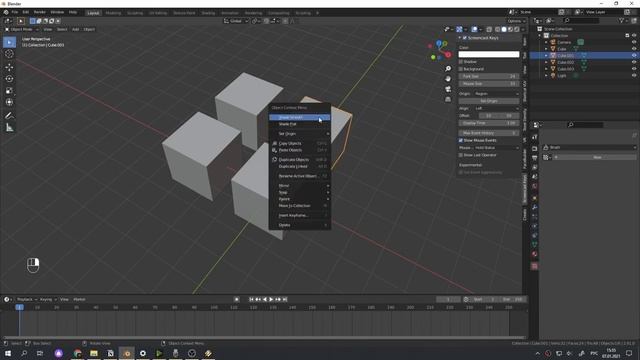Jump to timeline start button

[251, 300]
